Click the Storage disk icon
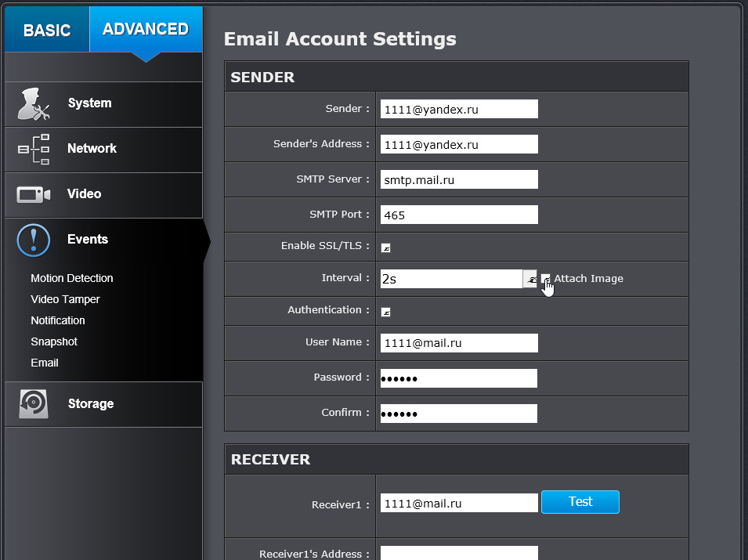 click(x=34, y=404)
